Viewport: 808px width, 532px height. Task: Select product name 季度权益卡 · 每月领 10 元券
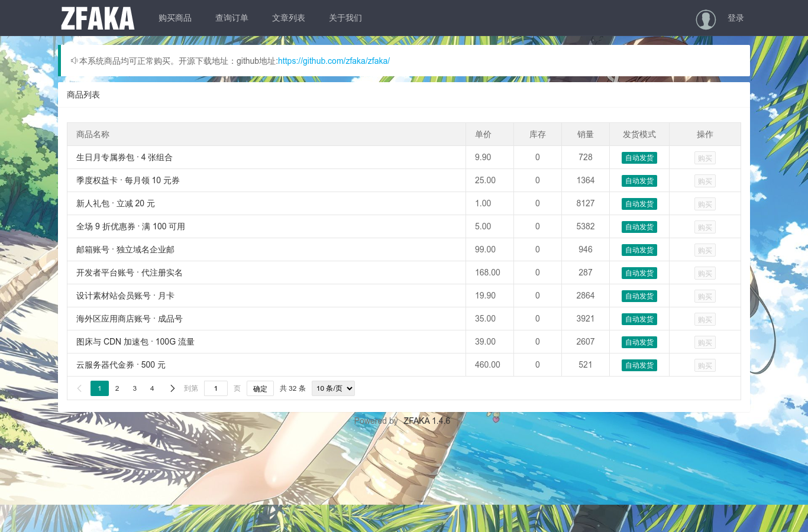(128, 180)
